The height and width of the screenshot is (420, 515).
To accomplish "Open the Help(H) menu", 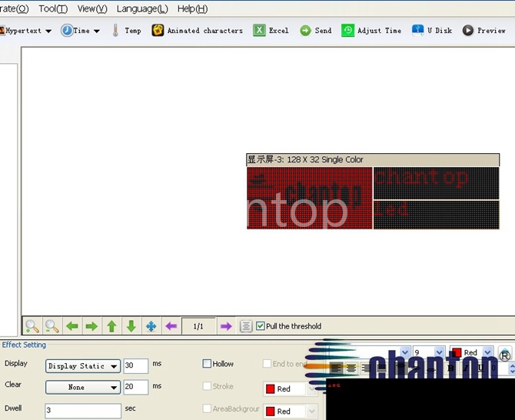I will point(192,8).
